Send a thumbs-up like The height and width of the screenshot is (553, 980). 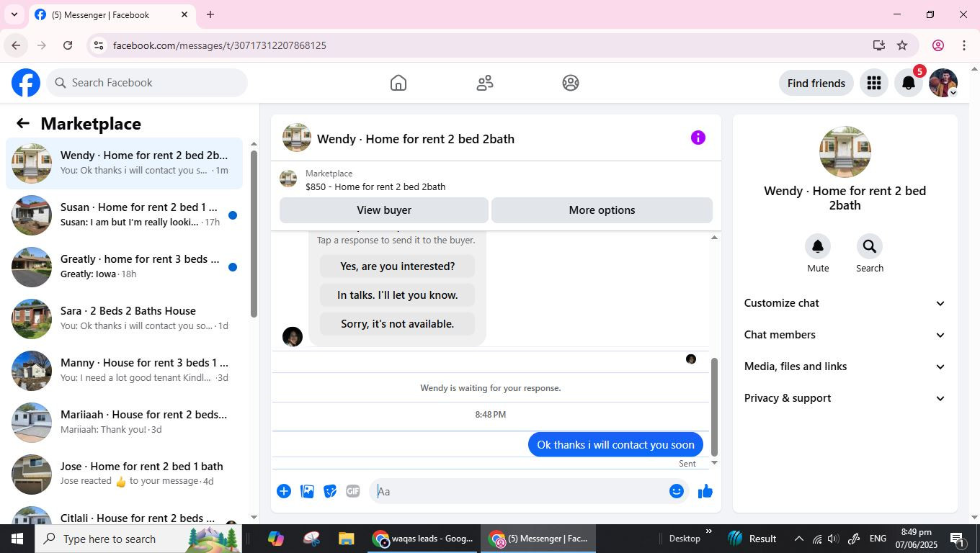[x=705, y=491]
